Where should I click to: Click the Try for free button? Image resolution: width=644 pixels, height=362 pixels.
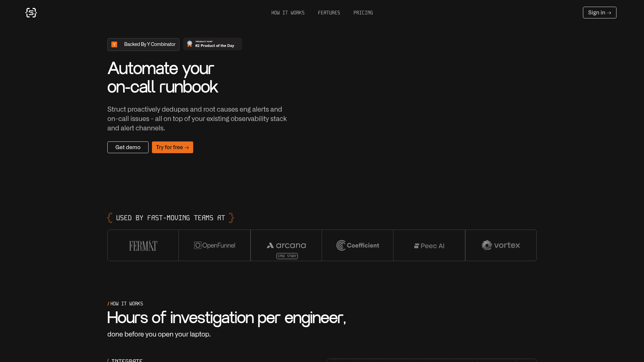pyautogui.click(x=172, y=147)
